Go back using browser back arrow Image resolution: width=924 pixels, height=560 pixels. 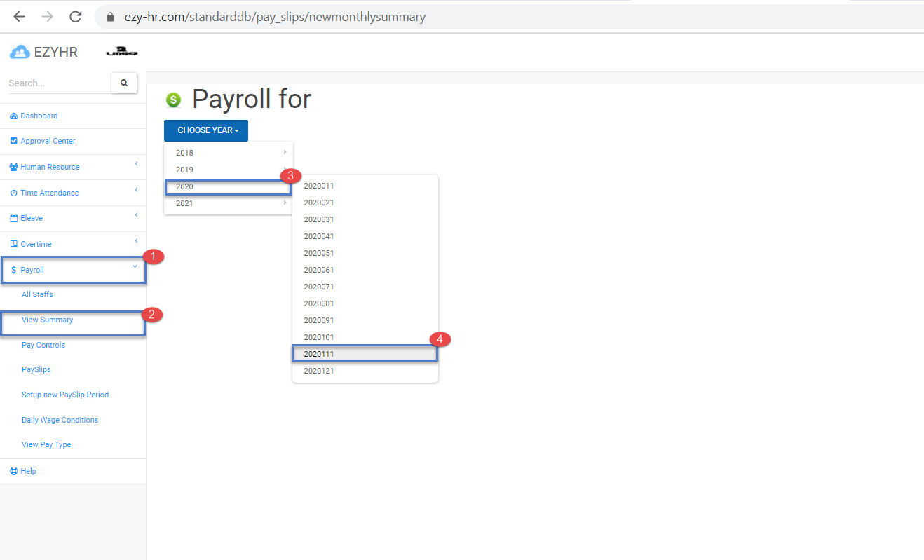(x=20, y=17)
